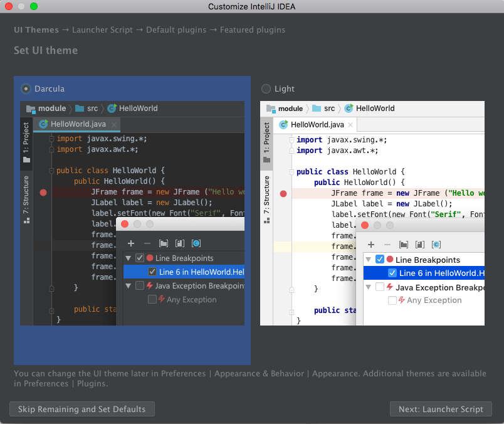Click HelloWorld class icon in Light breadcrumb
The width and height of the screenshot is (504, 424).
point(349,109)
